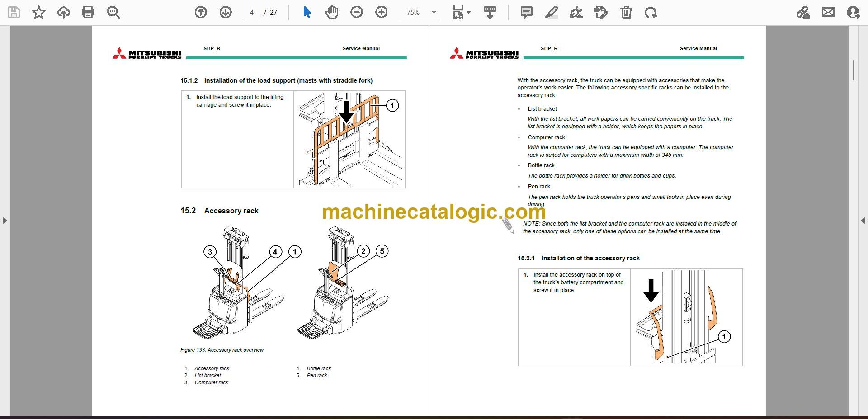
Task: Click the accessory rack installation illustration
Action: pos(686,317)
